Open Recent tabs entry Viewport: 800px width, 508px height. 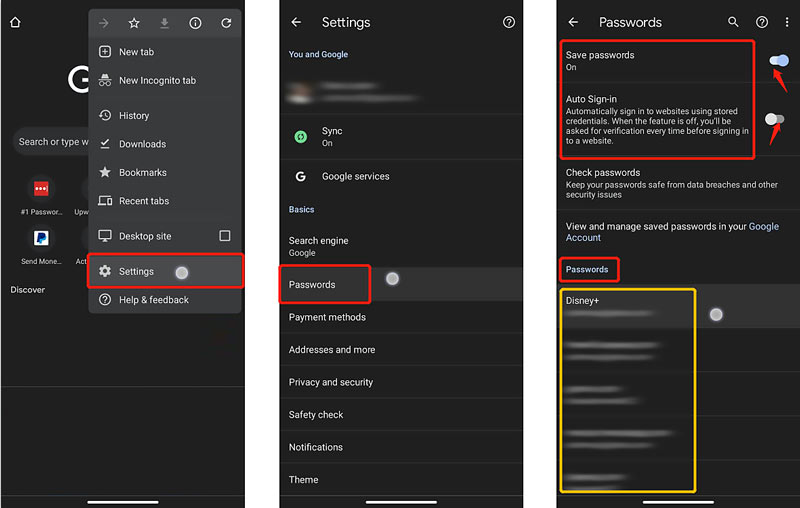coord(165,201)
